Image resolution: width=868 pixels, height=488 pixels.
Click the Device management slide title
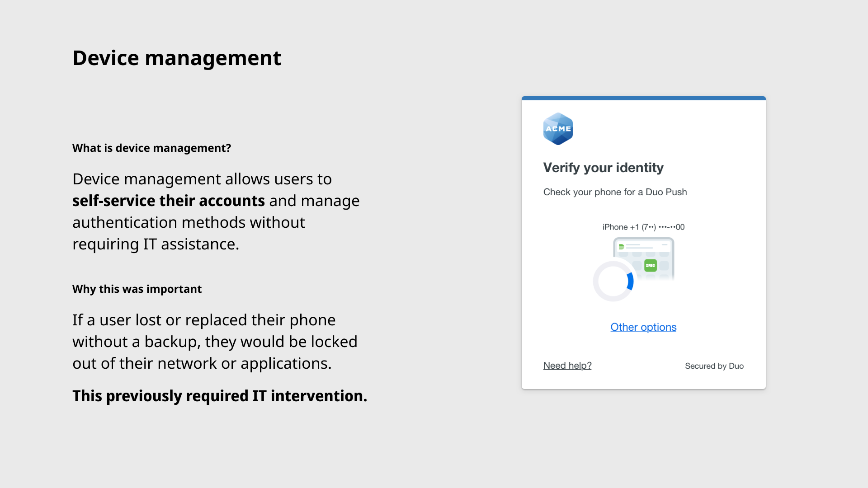[177, 58]
